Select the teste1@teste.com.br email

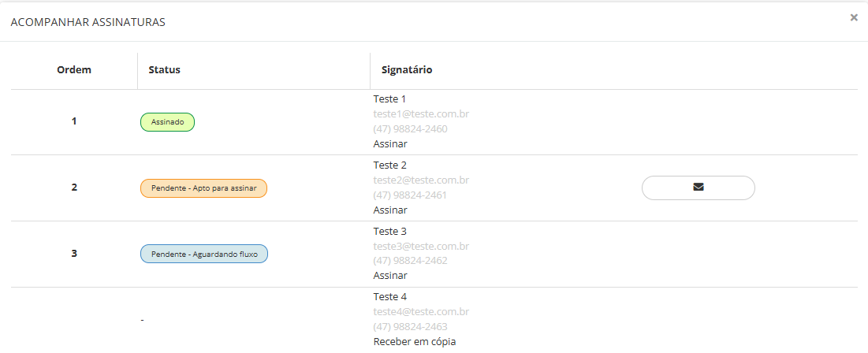pyautogui.click(x=421, y=113)
